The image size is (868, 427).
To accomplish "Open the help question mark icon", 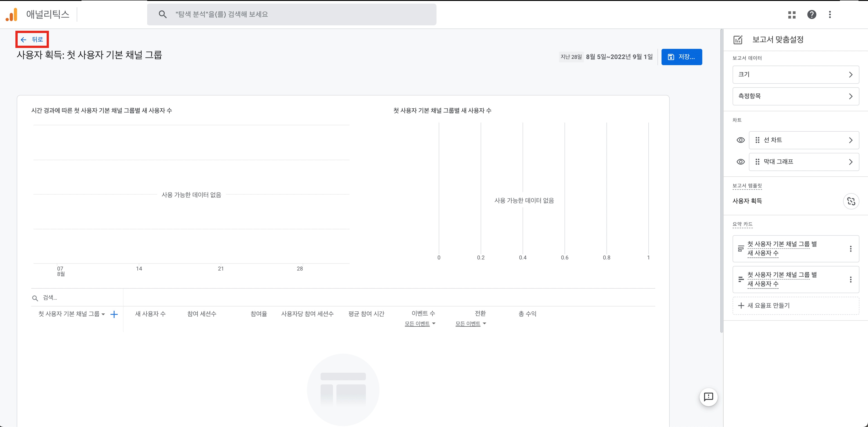I will 812,14.
